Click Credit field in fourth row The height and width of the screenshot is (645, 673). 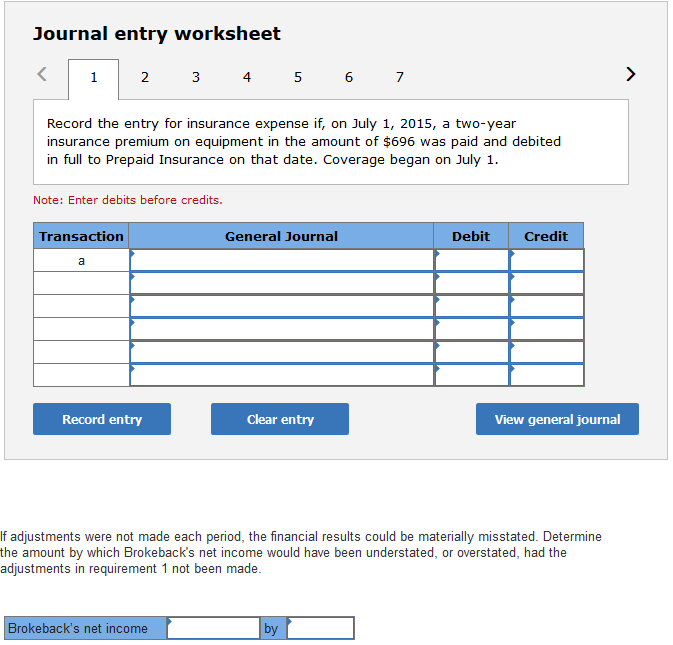547,329
